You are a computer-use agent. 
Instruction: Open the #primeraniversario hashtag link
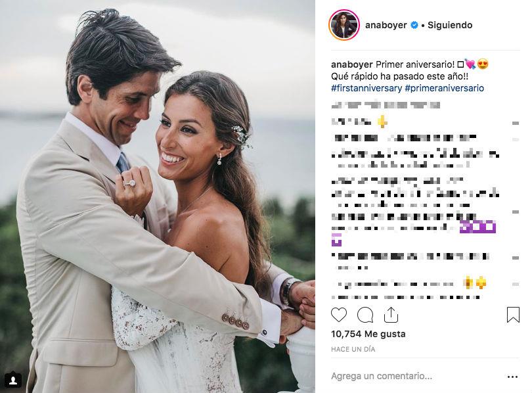pos(445,88)
